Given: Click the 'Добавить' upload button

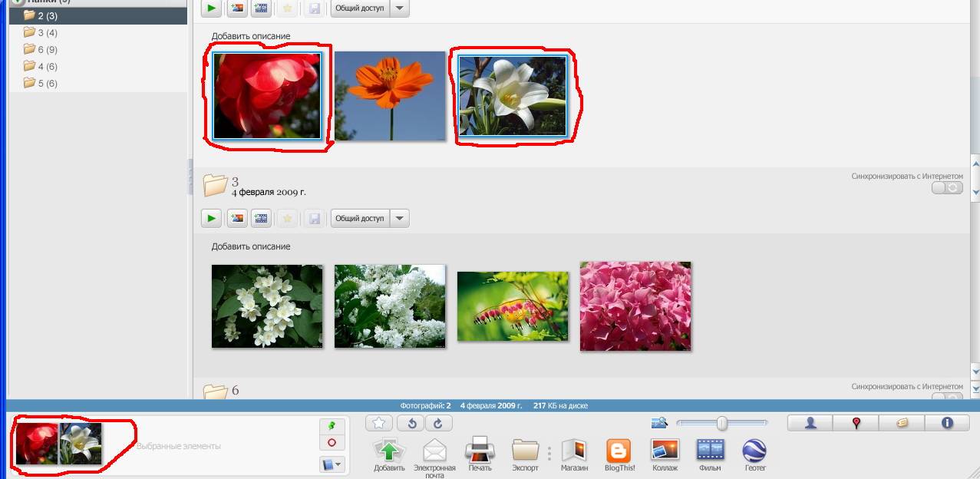Looking at the screenshot, I should 389,455.
